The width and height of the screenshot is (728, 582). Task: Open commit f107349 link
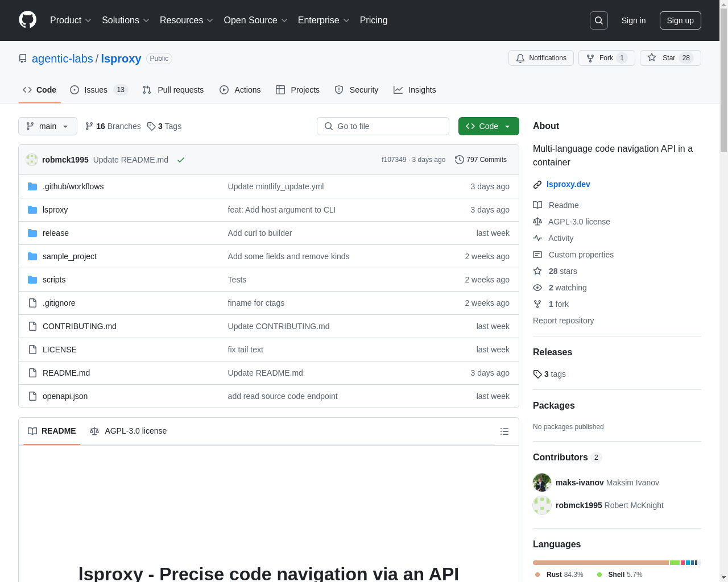click(x=394, y=160)
